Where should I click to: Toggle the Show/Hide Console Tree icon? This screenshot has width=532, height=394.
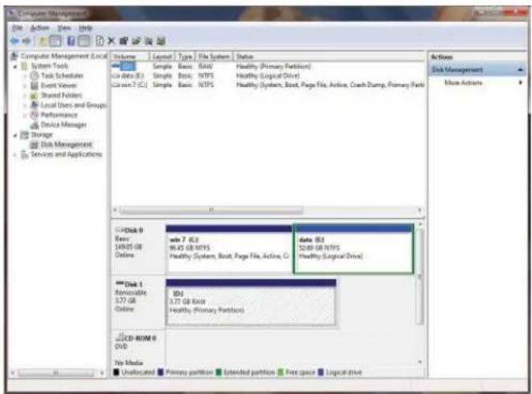(55, 41)
